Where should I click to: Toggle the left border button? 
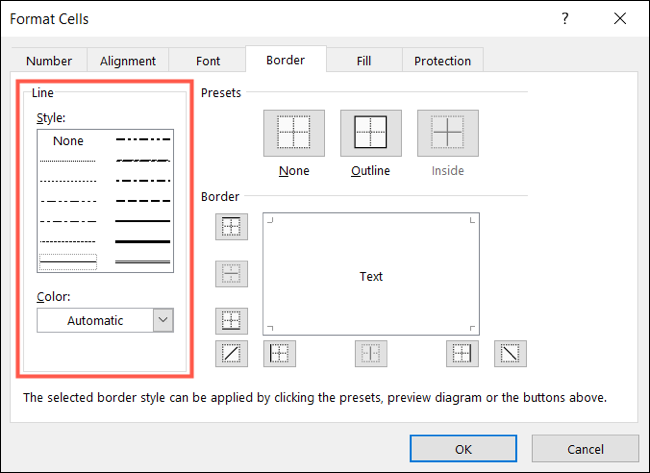point(279,353)
